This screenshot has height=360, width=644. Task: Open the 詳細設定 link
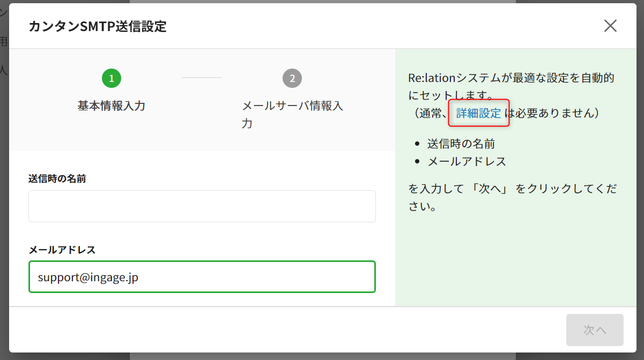(x=478, y=113)
